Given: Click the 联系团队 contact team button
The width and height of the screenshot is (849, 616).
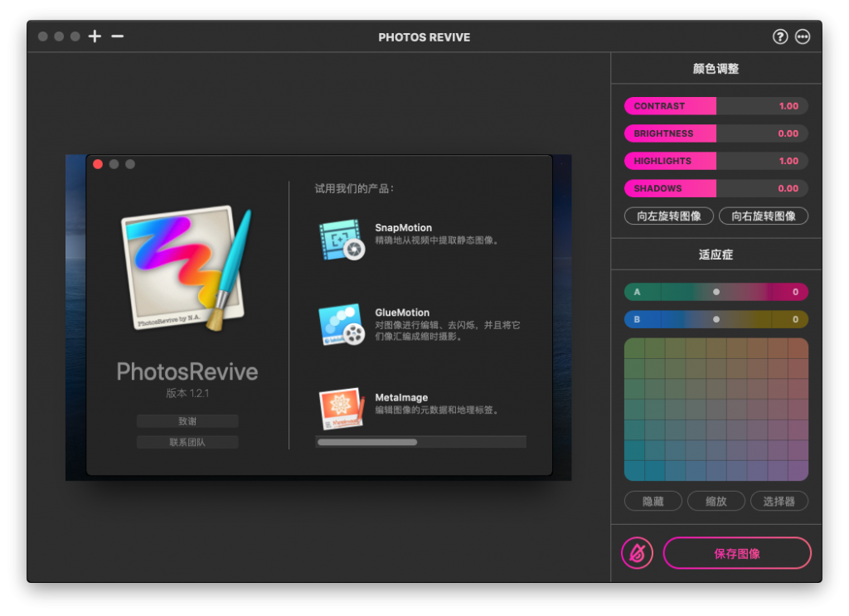Looking at the screenshot, I should pos(187,442).
